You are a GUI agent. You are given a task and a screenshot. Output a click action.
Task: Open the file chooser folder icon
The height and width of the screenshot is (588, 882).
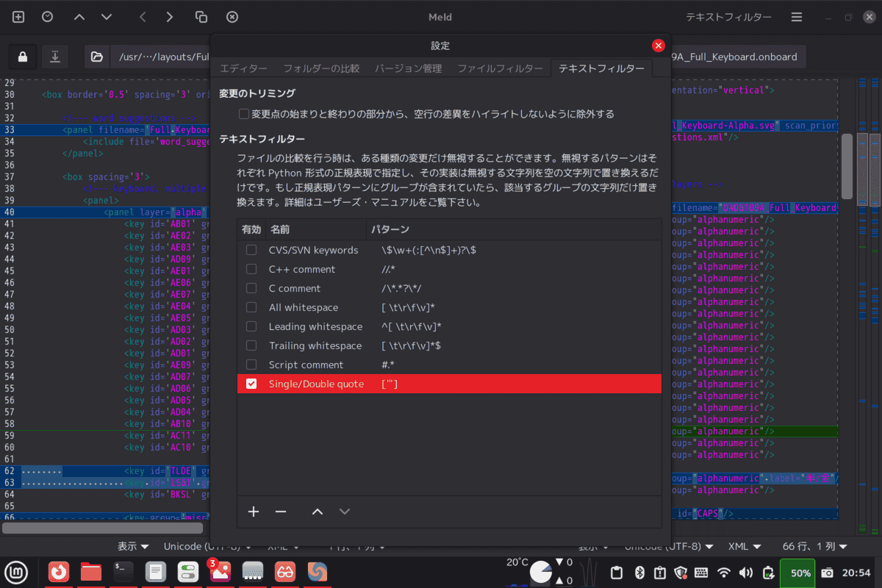(96, 57)
